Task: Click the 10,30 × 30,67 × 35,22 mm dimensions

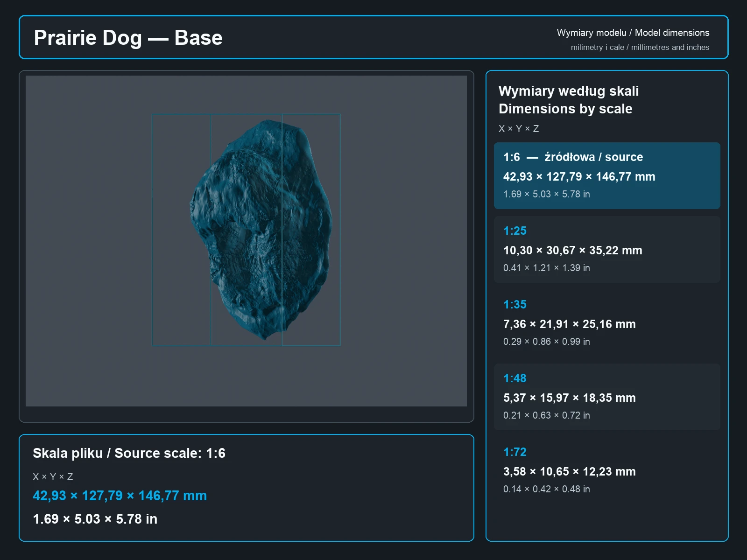Action: (x=572, y=251)
